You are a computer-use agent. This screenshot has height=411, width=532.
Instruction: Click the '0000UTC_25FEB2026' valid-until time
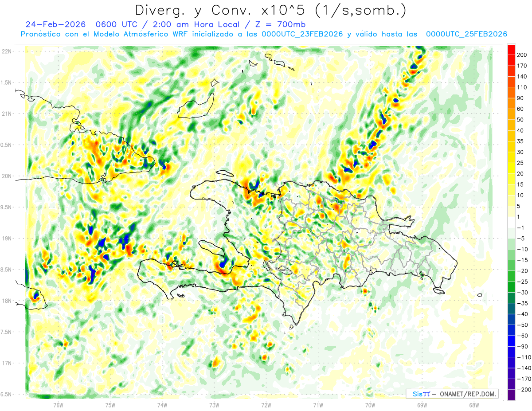pos(466,34)
